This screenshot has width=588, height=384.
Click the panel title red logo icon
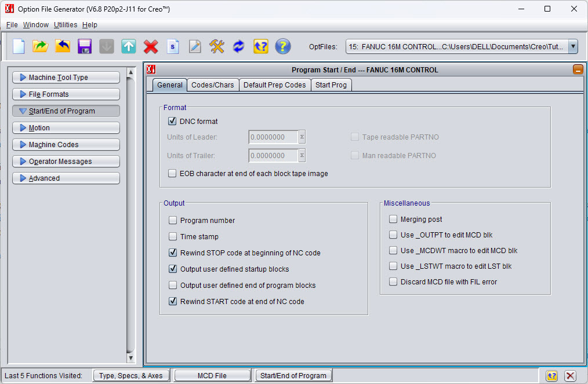tap(151, 70)
